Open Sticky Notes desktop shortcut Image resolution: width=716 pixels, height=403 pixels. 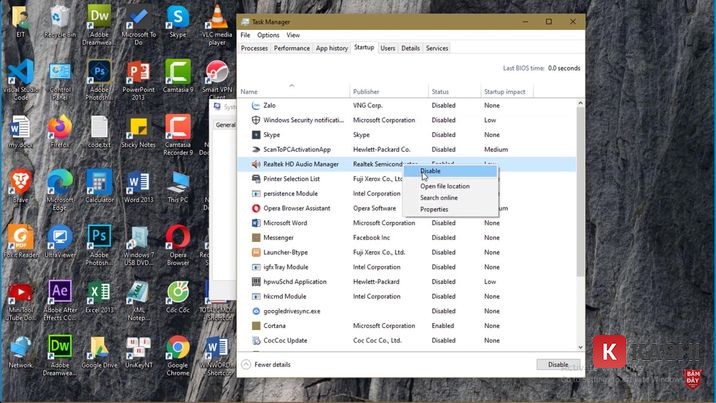pyautogui.click(x=138, y=131)
